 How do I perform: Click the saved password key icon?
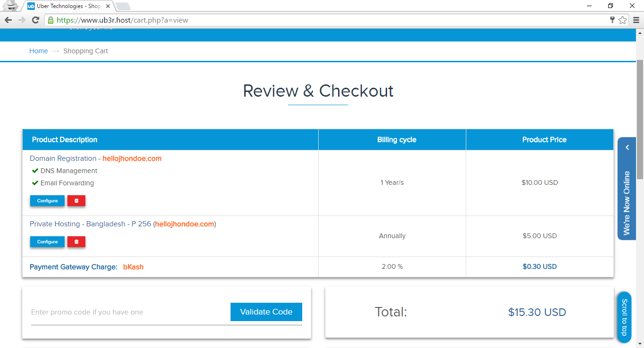click(612, 20)
